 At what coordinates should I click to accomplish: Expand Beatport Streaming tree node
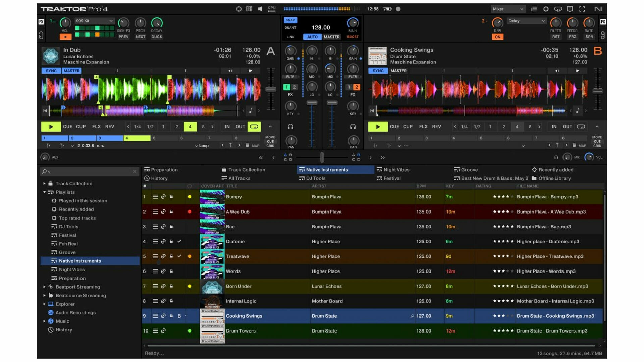[x=44, y=287]
